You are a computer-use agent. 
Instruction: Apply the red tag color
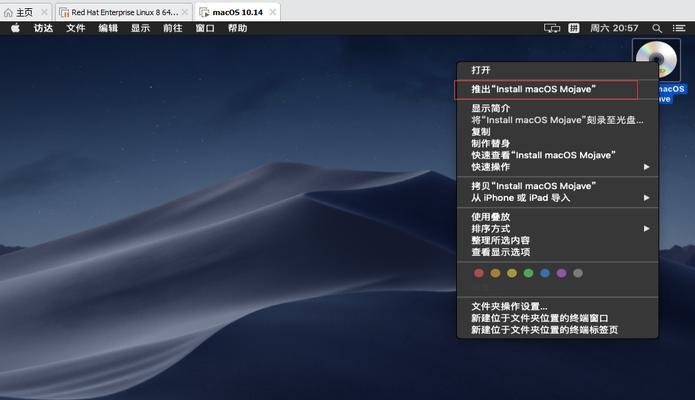(x=479, y=273)
